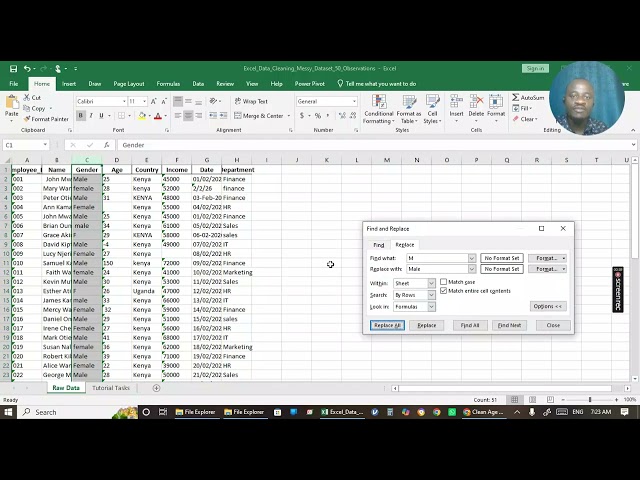
Task: Switch to Normal view icon in status bar
Action: coord(515,400)
